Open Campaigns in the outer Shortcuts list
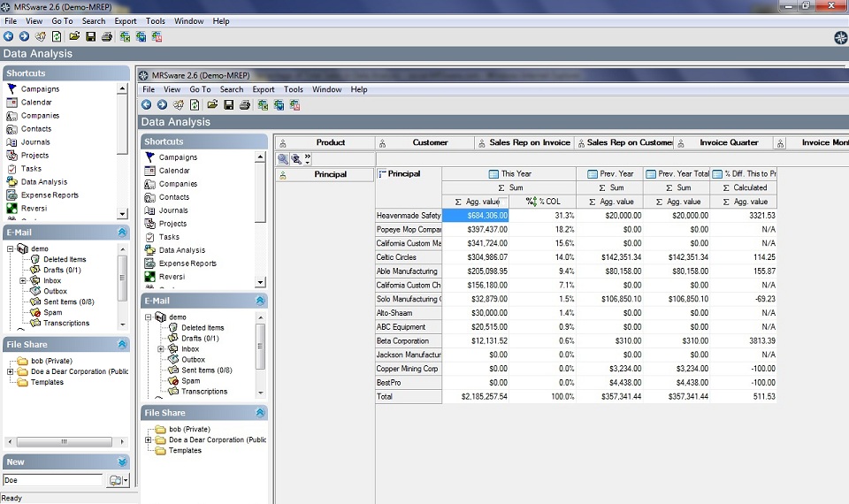849x504 pixels. click(x=40, y=88)
